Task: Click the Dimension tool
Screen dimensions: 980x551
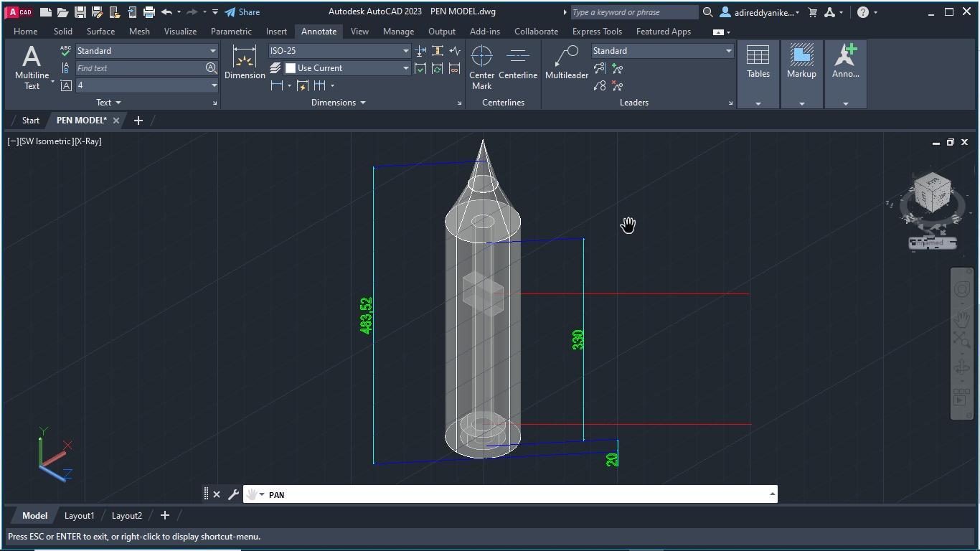Action: (x=245, y=62)
